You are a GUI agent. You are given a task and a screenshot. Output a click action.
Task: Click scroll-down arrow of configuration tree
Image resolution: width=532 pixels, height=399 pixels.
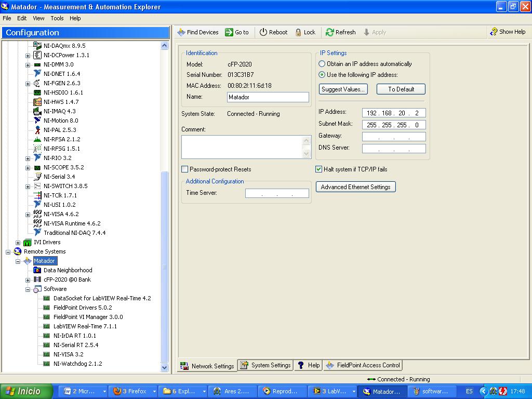[165, 367]
